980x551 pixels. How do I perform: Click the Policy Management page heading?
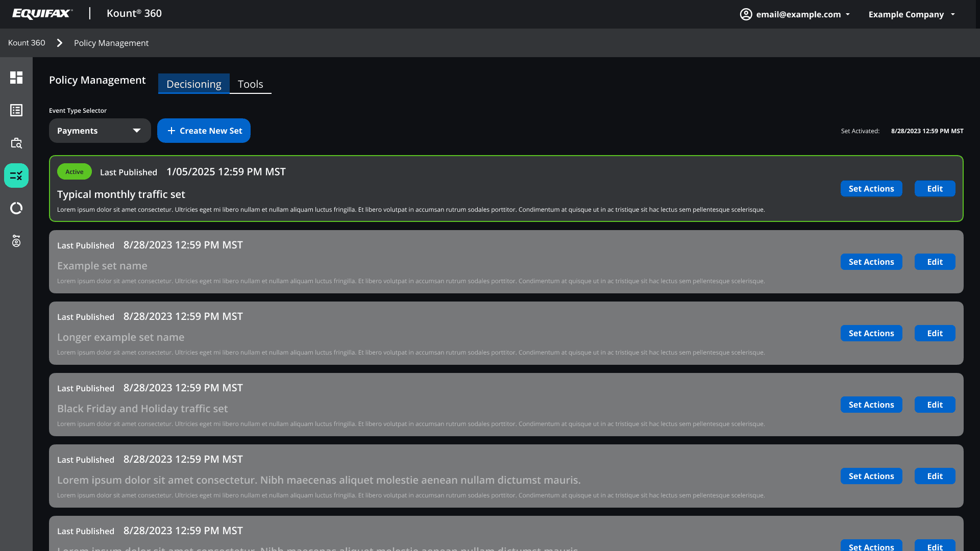(97, 80)
